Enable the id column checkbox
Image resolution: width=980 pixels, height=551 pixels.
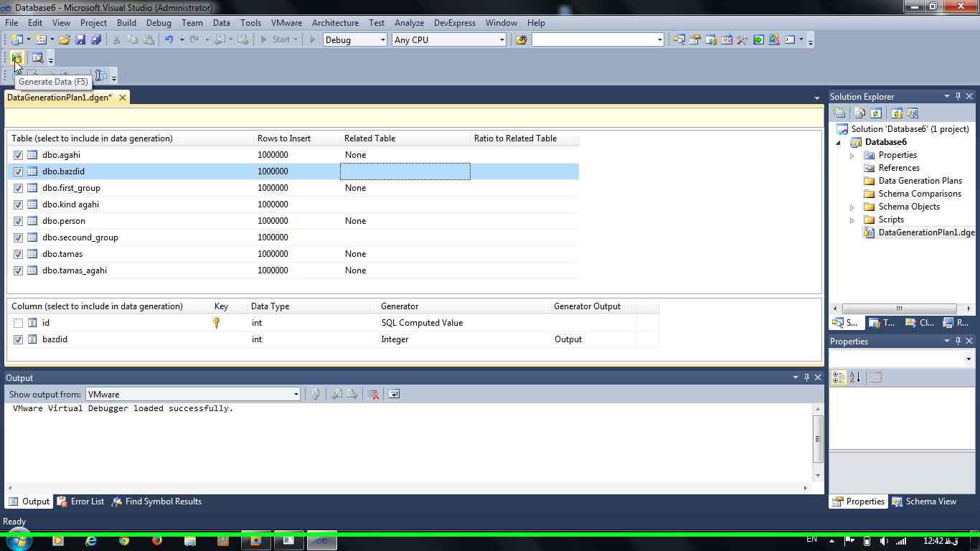(x=19, y=323)
